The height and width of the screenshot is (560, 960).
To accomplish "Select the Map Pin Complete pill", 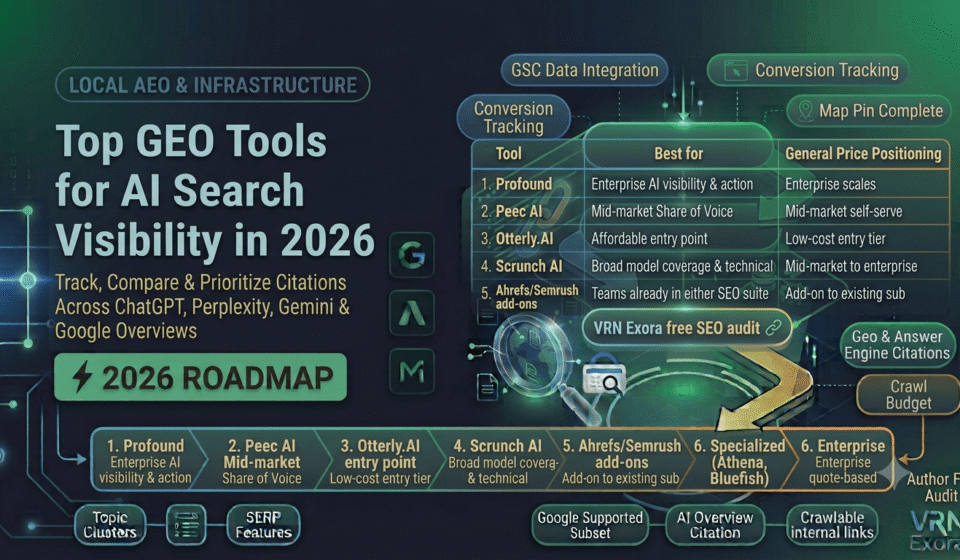I will (869, 111).
